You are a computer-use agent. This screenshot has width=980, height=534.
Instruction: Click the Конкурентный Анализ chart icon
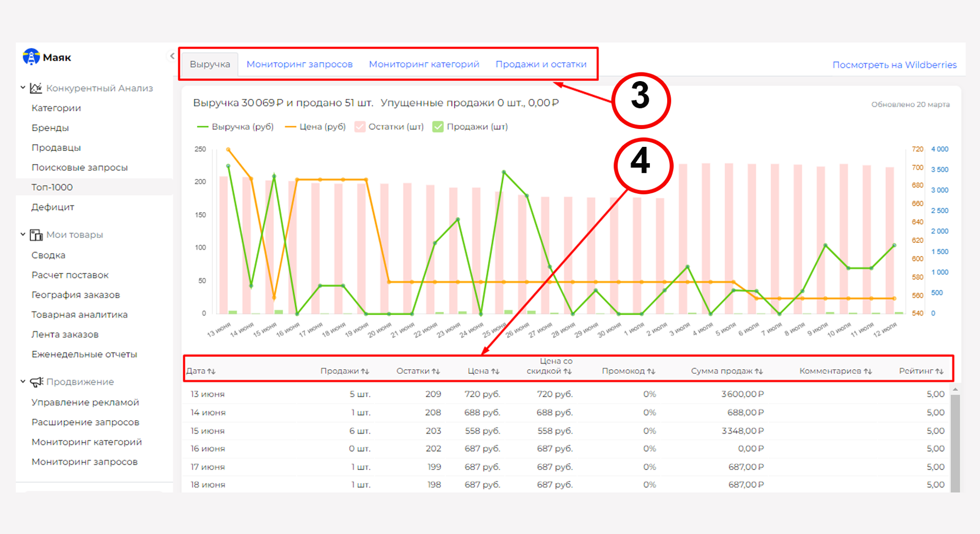(36, 88)
